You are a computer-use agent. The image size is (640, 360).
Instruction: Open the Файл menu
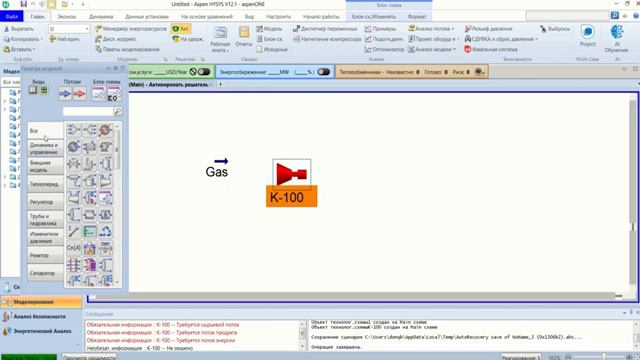12,17
